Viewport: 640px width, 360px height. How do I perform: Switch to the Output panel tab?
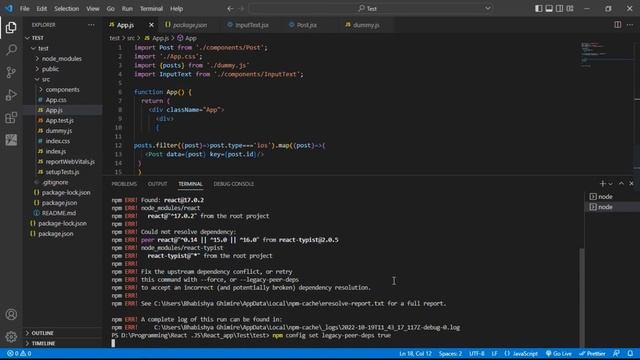pyautogui.click(x=158, y=184)
